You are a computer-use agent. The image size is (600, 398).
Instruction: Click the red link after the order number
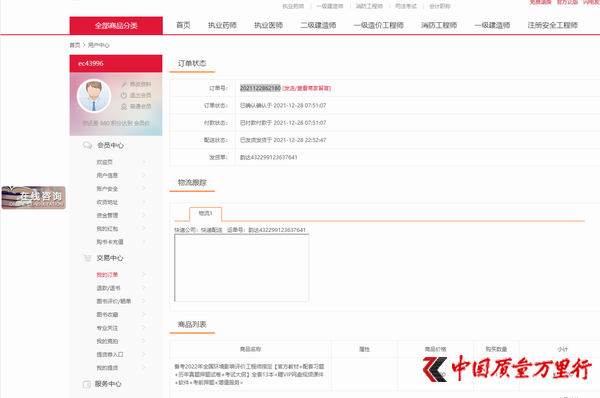pyautogui.click(x=307, y=88)
